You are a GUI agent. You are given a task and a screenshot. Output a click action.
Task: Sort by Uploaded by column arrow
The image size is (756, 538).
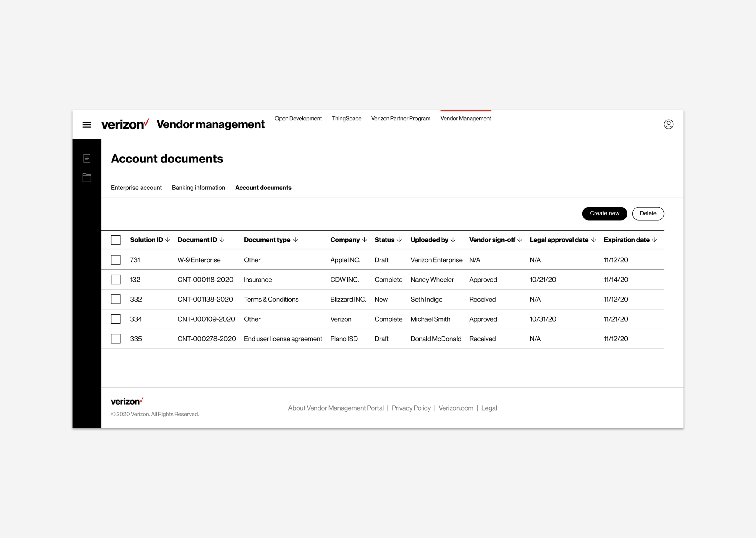click(x=453, y=240)
